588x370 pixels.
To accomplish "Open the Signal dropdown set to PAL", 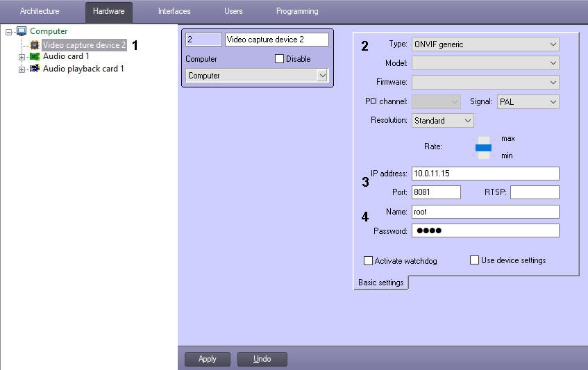I will coord(528,102).
